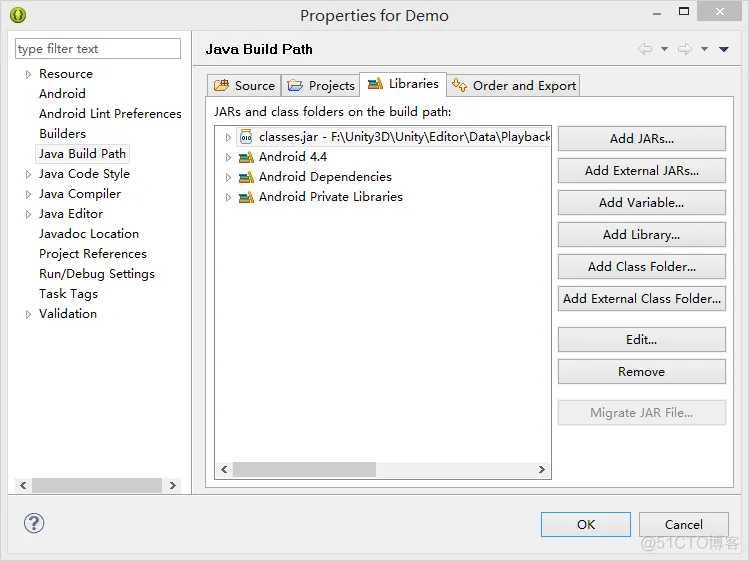Expand the Android Dependencies node
The width and height of the screenshot is (749, 561).
click(x=228, y=177)
